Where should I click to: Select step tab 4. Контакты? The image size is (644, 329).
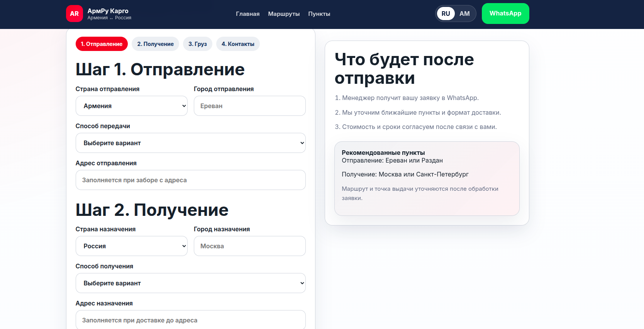[x=238, y=44]
